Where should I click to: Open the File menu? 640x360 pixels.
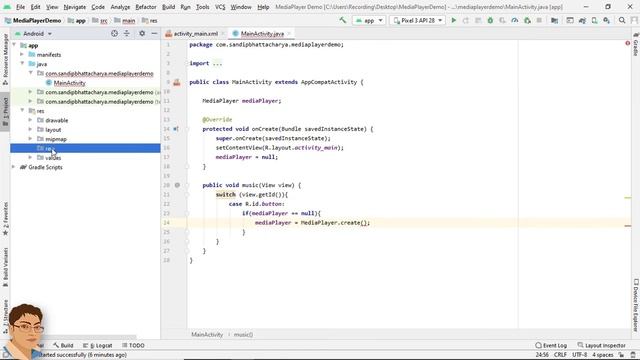point(20,7)
